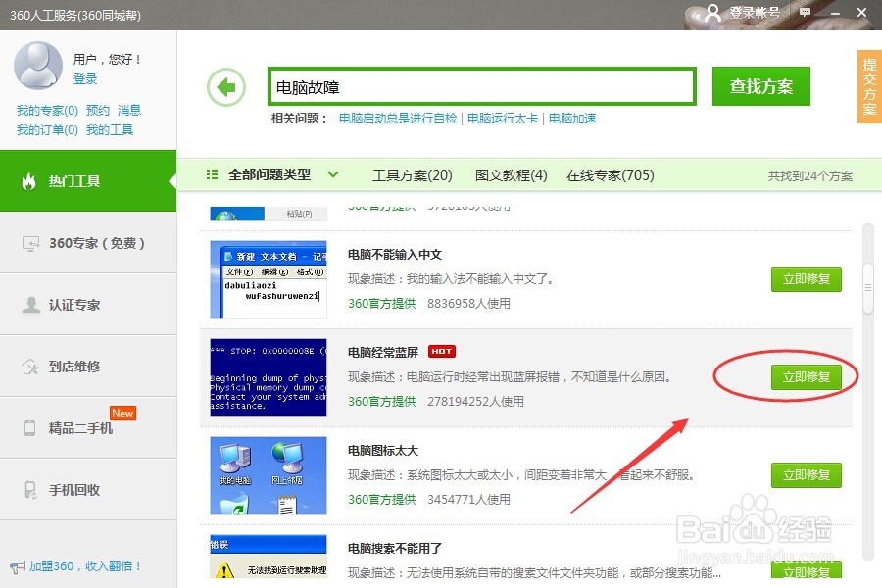The height and width of the screenshot is (588, 882).
Task: Click the orange 提交方案 side button
Action: point(869,86)
